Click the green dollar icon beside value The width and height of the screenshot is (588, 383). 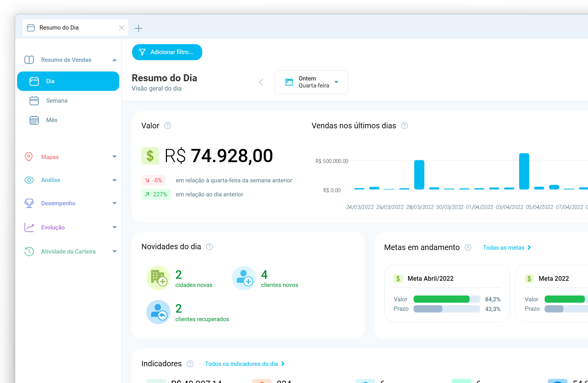pos(150,156)
